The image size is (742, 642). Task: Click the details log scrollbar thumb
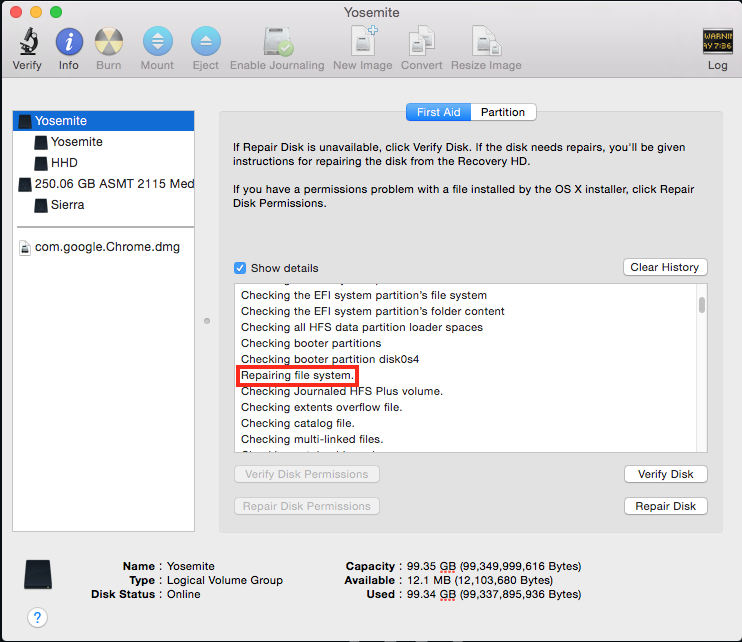click(x=702, y=305)
